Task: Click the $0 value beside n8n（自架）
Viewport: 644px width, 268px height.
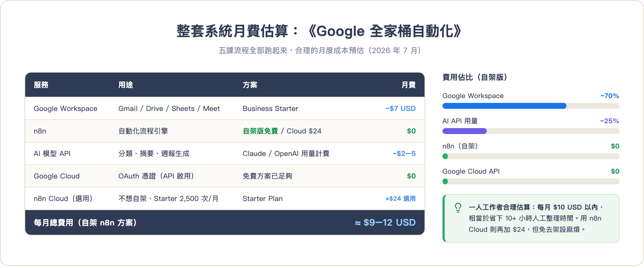Action: (x=615, y=146)
